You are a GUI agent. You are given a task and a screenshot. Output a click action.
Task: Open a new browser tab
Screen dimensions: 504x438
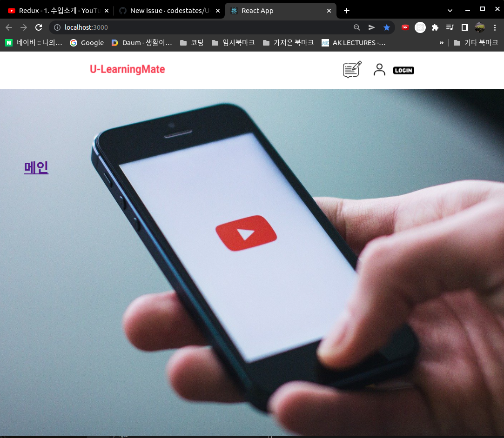tap(347, 11)
